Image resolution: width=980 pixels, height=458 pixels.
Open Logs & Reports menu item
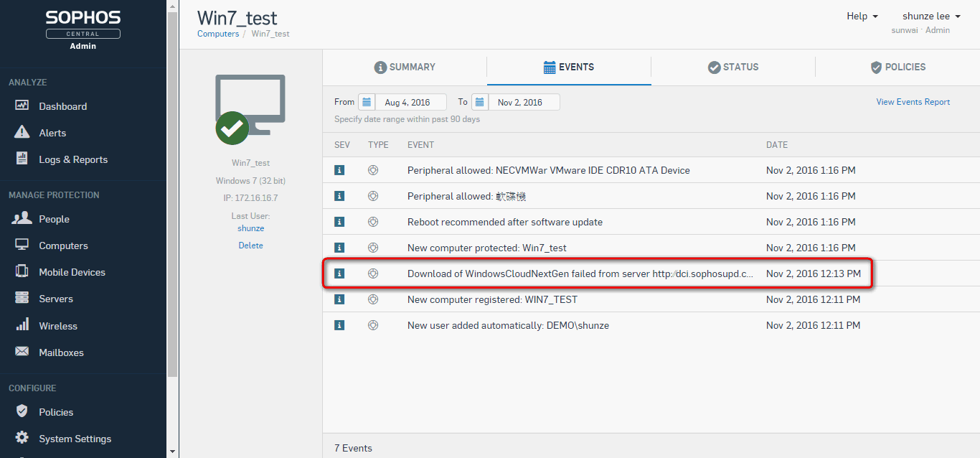(73, 159)
